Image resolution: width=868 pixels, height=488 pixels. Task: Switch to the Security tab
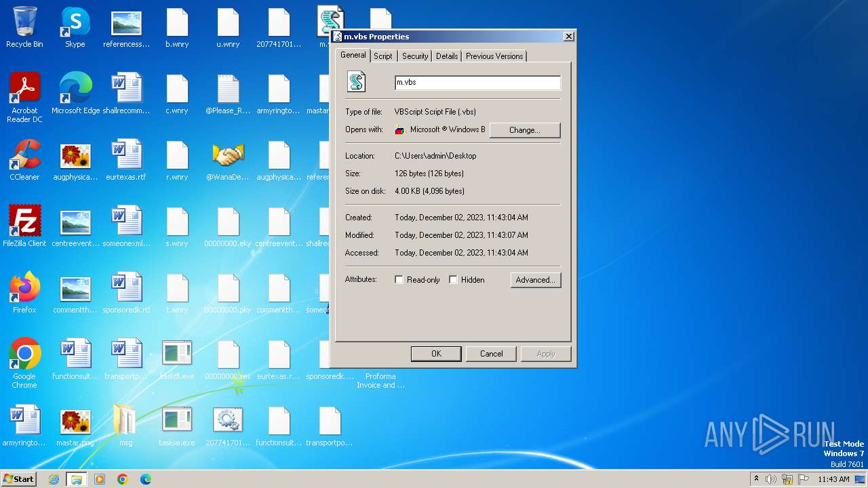pos(415,56)
